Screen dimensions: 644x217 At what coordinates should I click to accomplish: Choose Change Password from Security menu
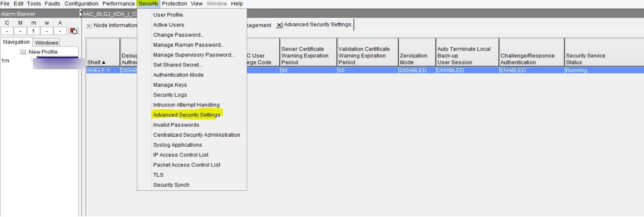pyautogui.click(x=179, y=35)
